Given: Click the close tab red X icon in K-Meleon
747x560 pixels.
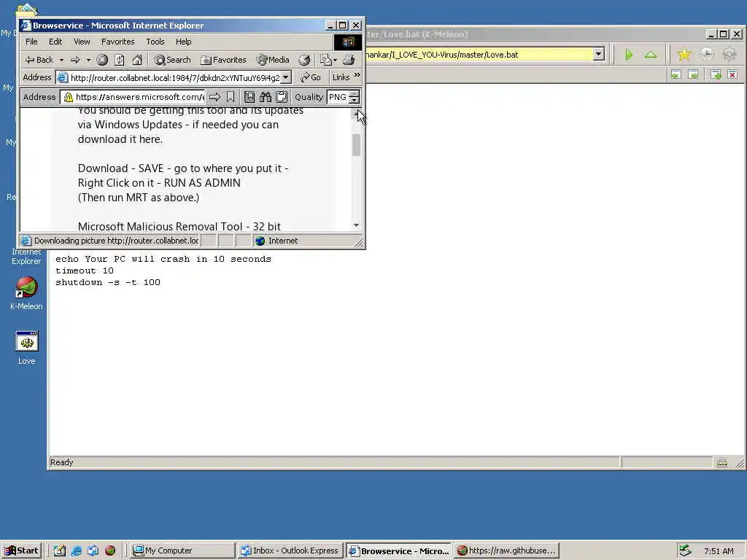Looking at the screenshot, I should (x=732, y=75).
